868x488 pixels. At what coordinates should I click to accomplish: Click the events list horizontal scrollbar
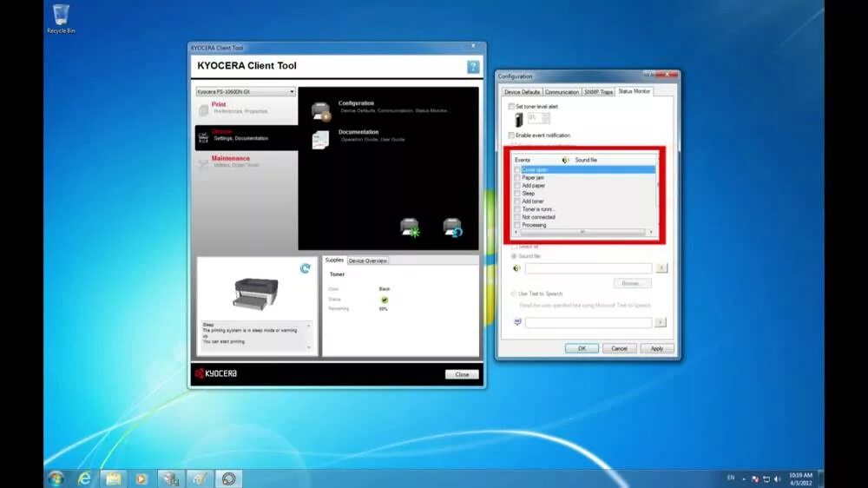click(583, 233)
